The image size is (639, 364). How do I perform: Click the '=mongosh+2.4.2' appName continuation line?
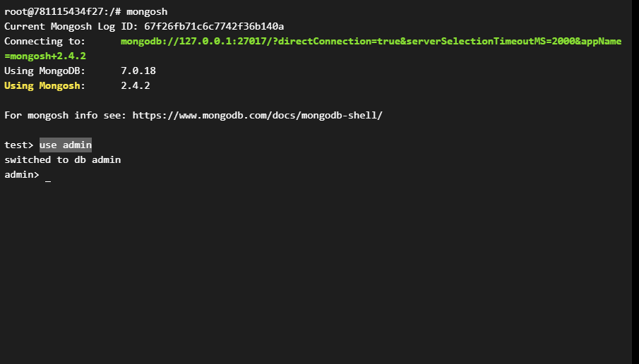click(x=45, y=56)
